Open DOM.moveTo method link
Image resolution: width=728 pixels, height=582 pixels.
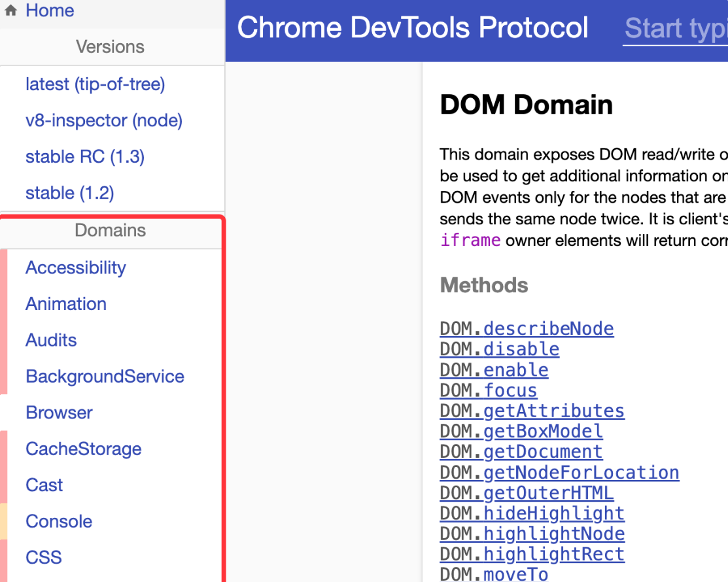494,574
